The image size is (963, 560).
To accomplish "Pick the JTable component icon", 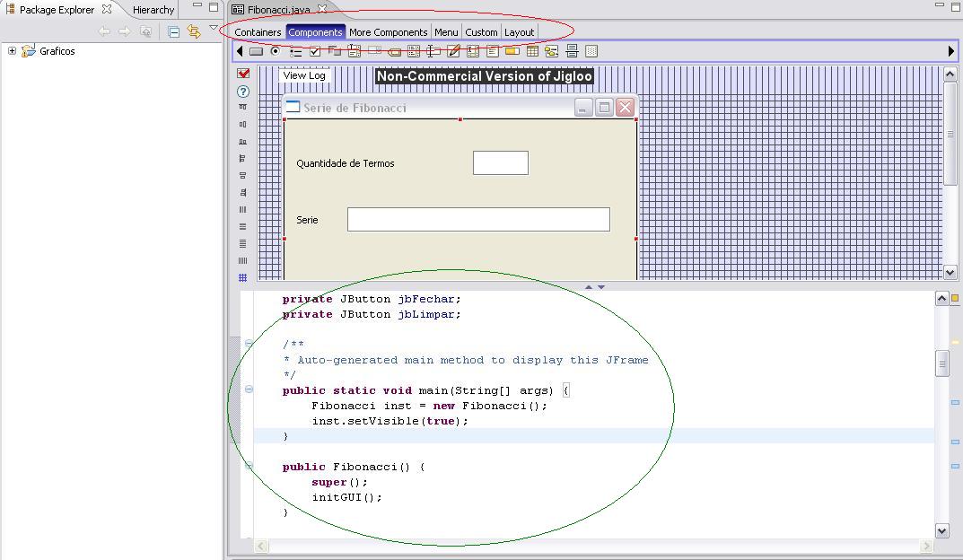I will [532, 52].
